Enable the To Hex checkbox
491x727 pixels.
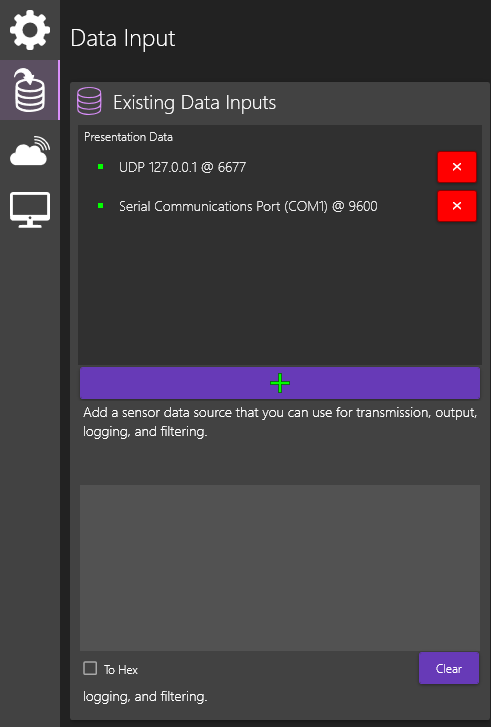click(90, 668)
